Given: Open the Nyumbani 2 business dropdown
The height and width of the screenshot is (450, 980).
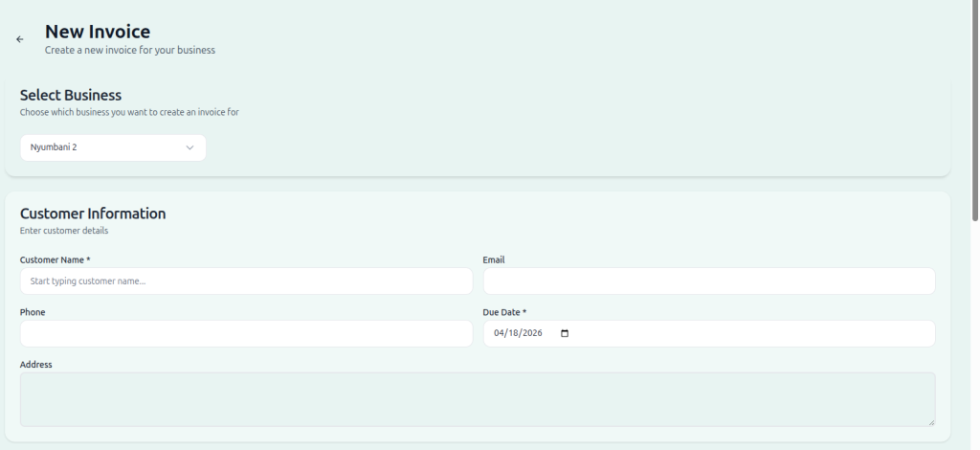Looking at the screenshot, I should click(x=113, y=148).
